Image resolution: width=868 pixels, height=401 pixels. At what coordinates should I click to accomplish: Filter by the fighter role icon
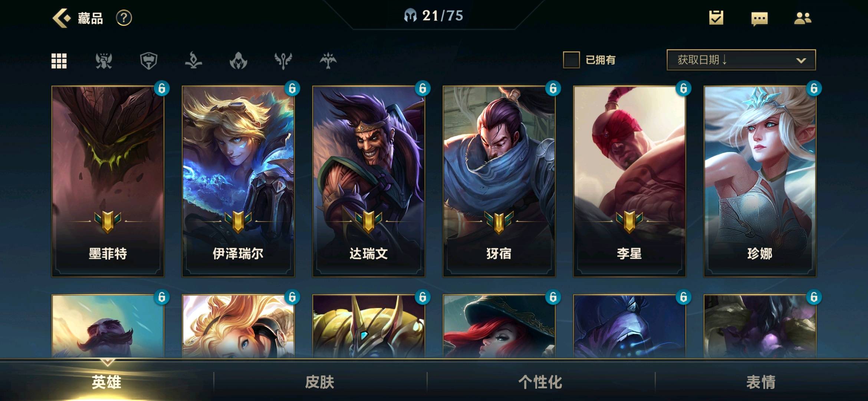click(103, 61)
